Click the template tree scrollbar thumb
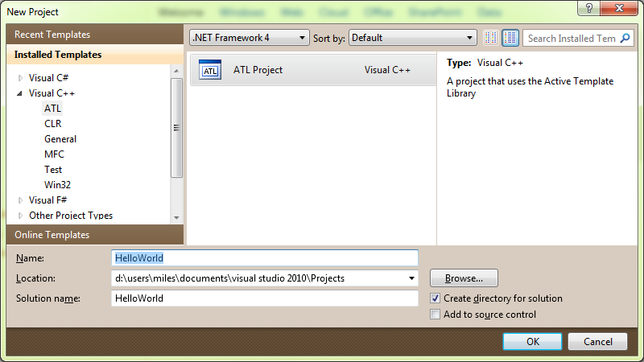 tap(176, 128)
